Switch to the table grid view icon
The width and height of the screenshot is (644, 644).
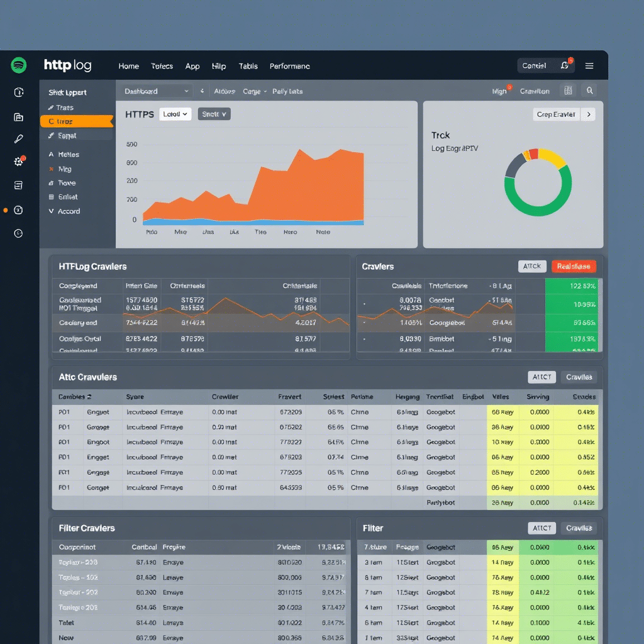569,91
